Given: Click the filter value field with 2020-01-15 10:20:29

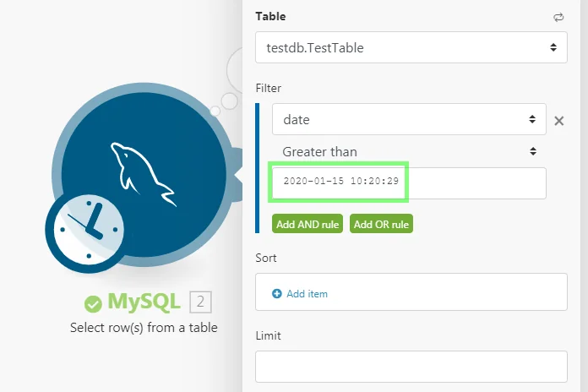Looking at the screenshot, I should pos(409,183).
